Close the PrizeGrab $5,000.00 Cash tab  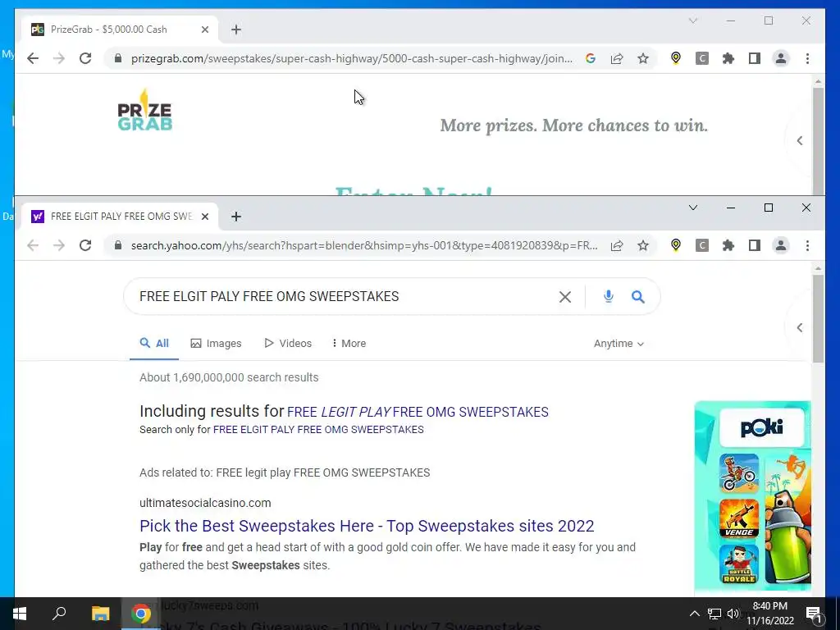click(x=204, y=30)
